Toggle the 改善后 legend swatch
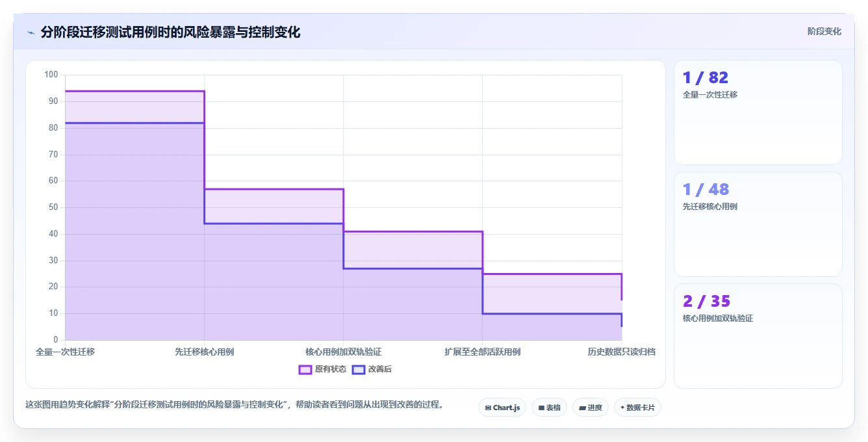 click(x=359, y=369)
